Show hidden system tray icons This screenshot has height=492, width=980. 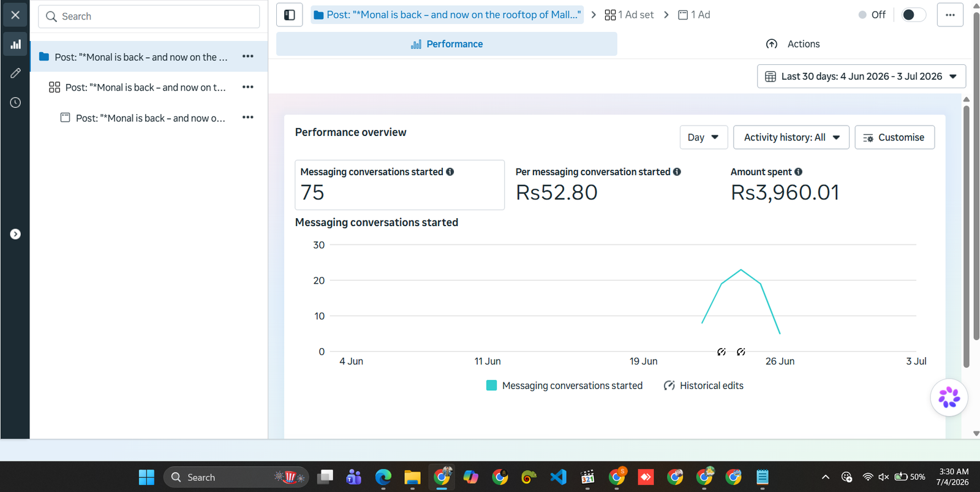coord(826,477)
